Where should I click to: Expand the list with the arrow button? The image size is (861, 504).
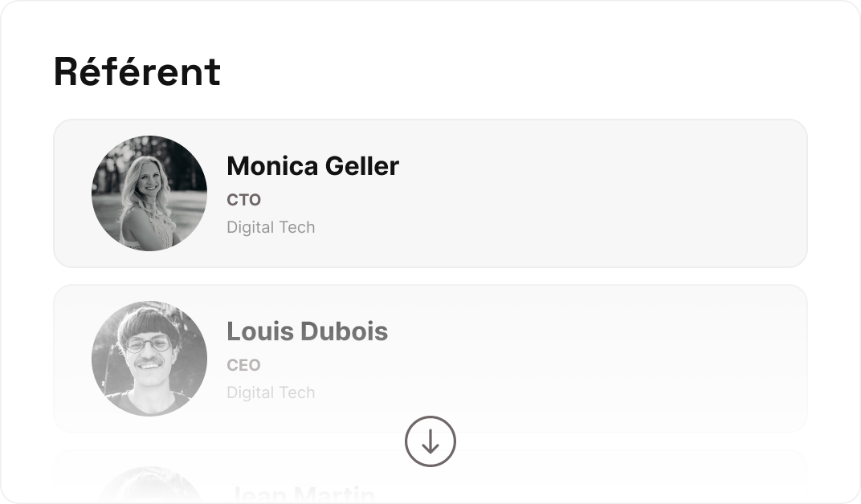coord(430,441)
